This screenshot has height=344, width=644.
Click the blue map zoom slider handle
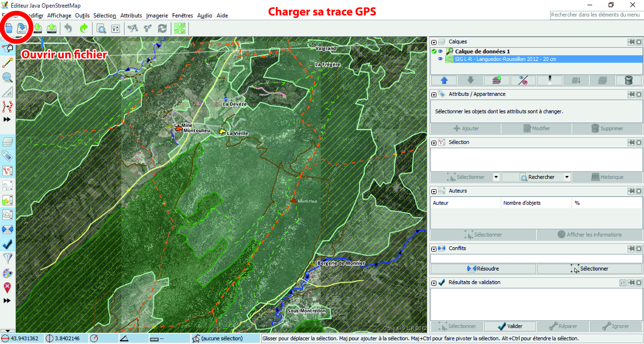pyautogui.click(x=42, y=43)
